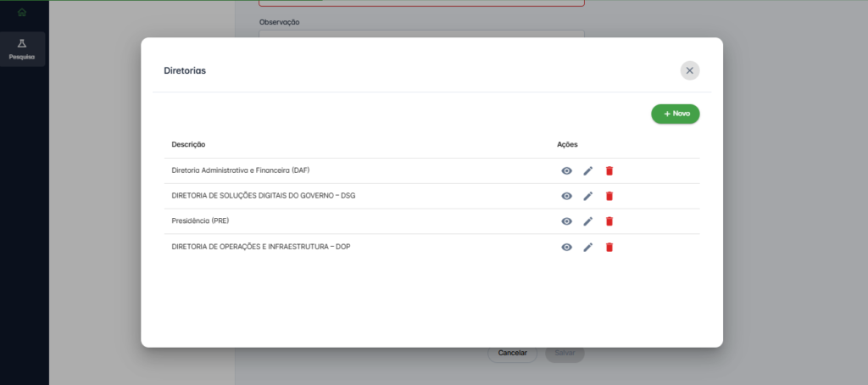Select the Presidência (PRE) row text
Image resolution: width=868 pixels, height=385 pixels.
(200, 221)
